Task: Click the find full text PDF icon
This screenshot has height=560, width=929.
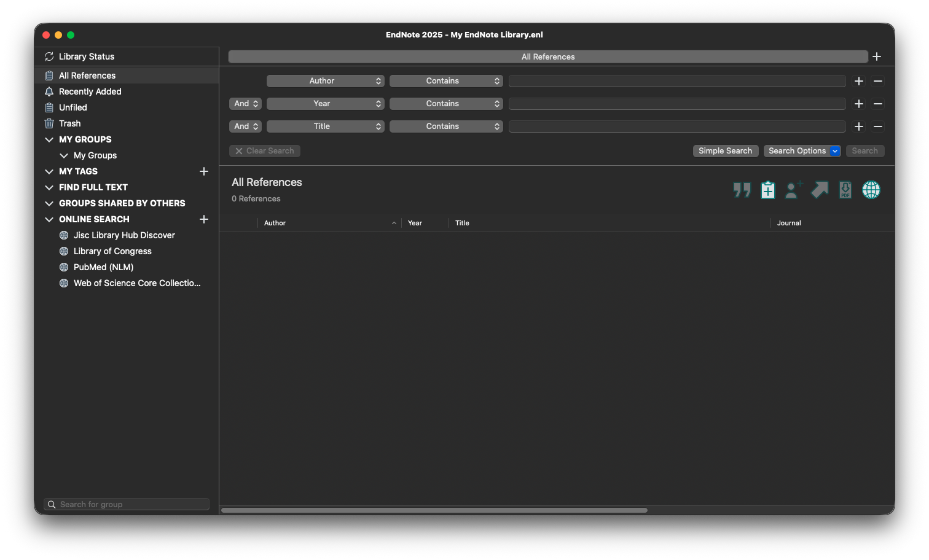Action: click(x=845, y=190)
